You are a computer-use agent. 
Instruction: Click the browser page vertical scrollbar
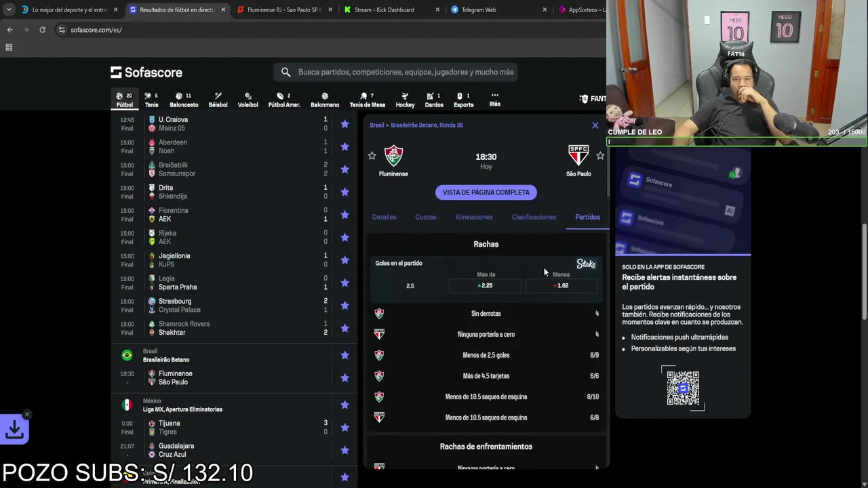point(864,271)
